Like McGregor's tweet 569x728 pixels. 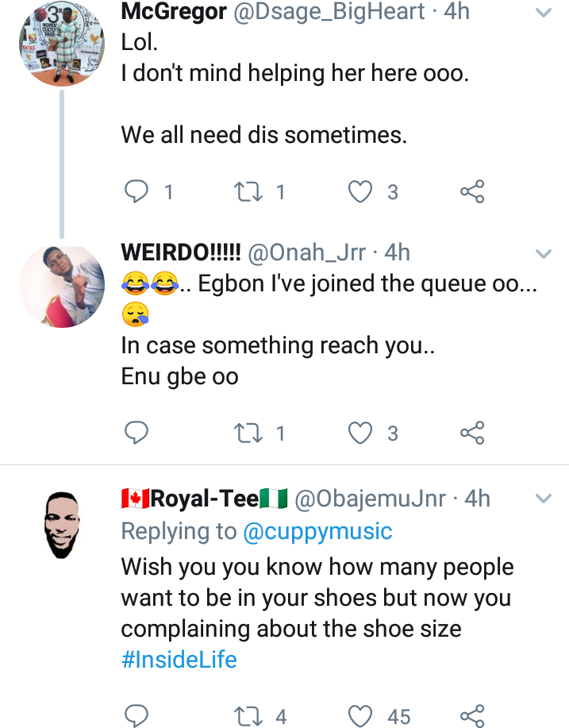(x=362, y=191)
